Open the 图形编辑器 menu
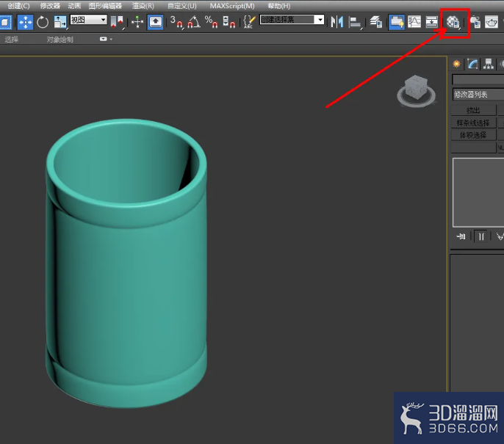The width and height of the screenshot is (504, 444). click(105, 6)
